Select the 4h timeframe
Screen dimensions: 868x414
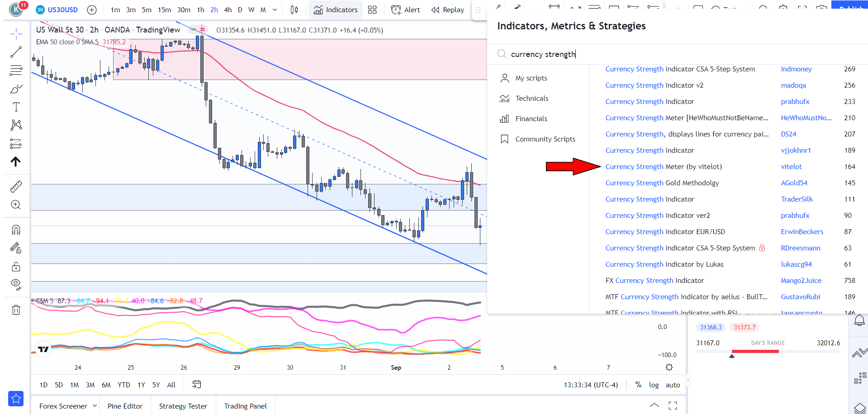click(228, 10)
